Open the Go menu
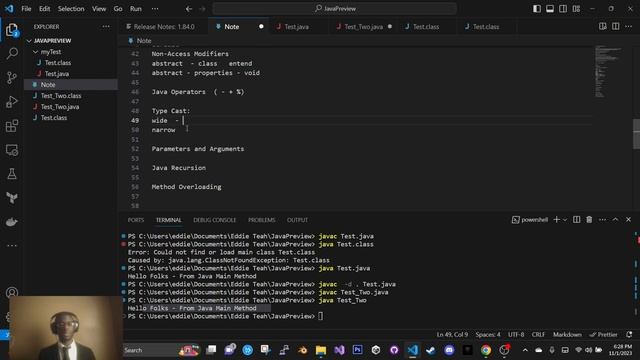640x360 pixels. 118,9
